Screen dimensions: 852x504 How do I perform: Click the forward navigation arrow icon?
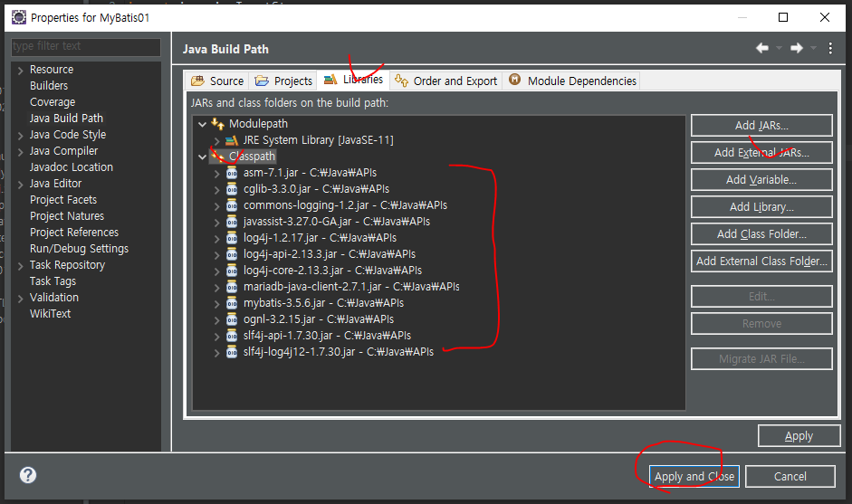[797, 48]
